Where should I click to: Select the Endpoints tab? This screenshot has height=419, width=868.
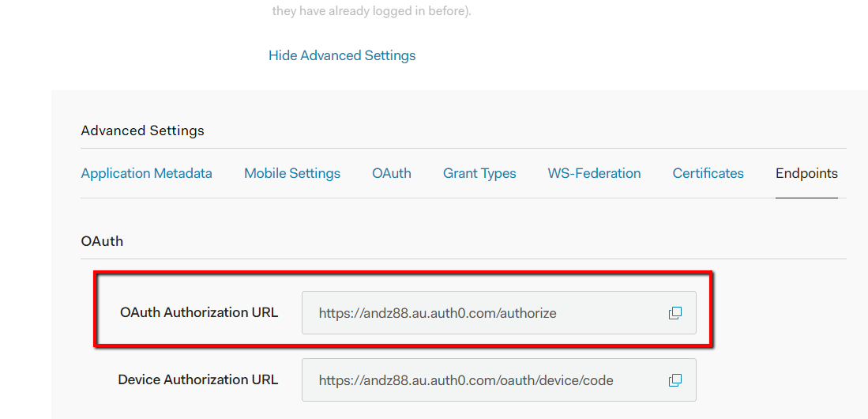click(x=806, y=173)
